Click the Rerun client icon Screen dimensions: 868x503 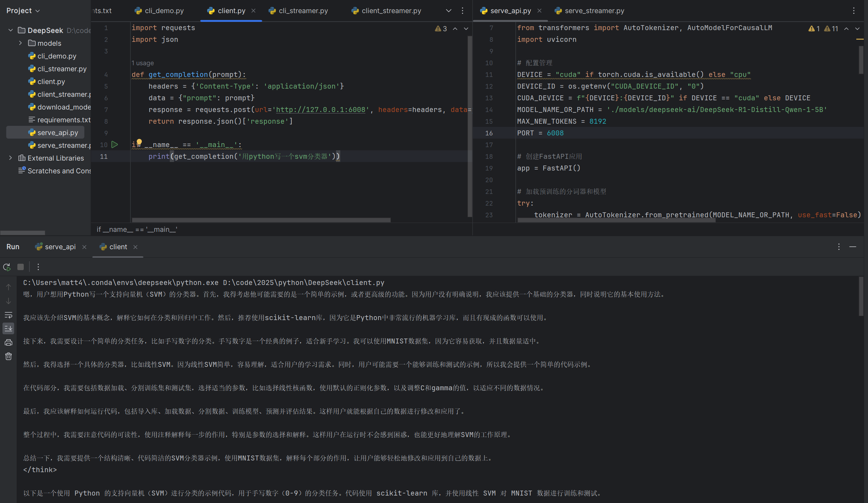[7, 267]
